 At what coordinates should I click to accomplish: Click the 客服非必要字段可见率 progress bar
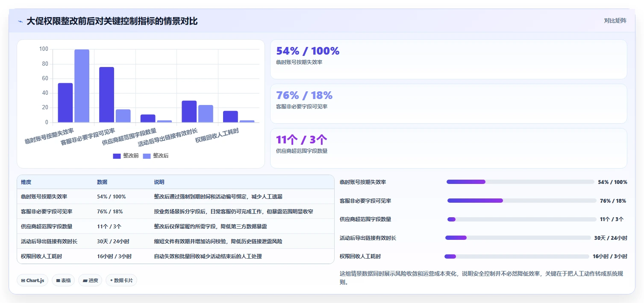click(522, 201)
